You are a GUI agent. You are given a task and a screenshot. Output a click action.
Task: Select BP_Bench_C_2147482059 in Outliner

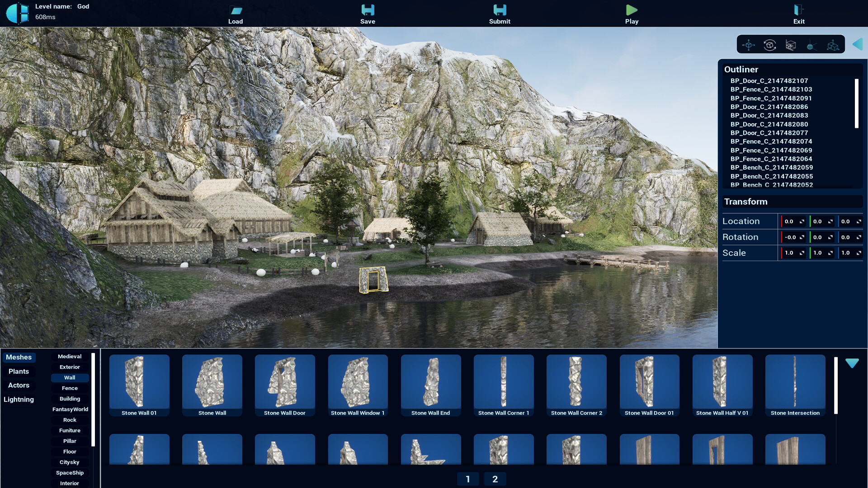click(772, 168)
